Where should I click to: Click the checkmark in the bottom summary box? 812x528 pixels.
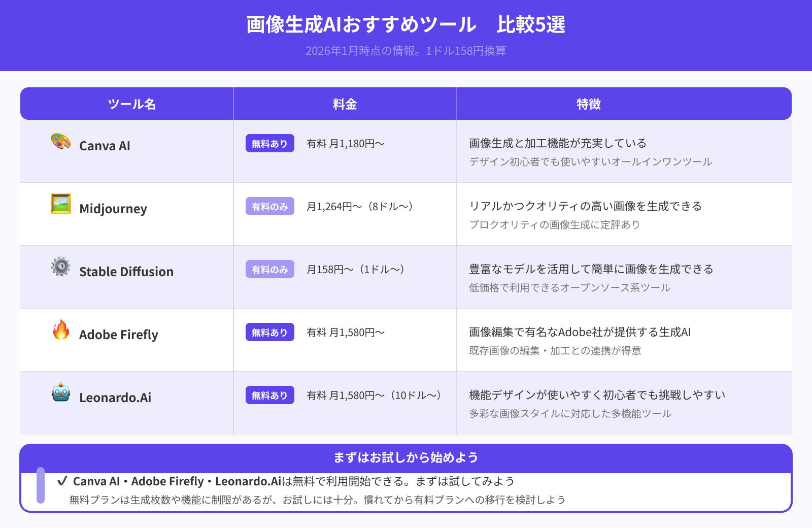(63, 481)
